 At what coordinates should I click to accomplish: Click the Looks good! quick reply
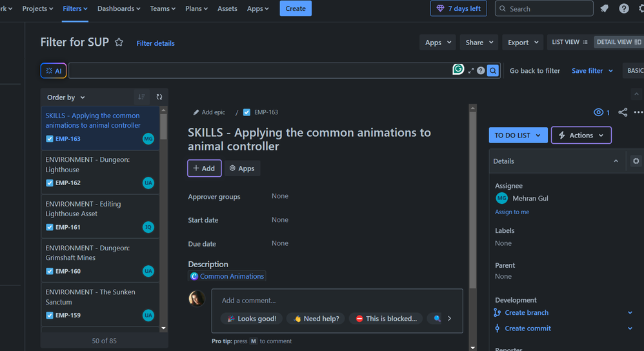[x=252, y=319]
